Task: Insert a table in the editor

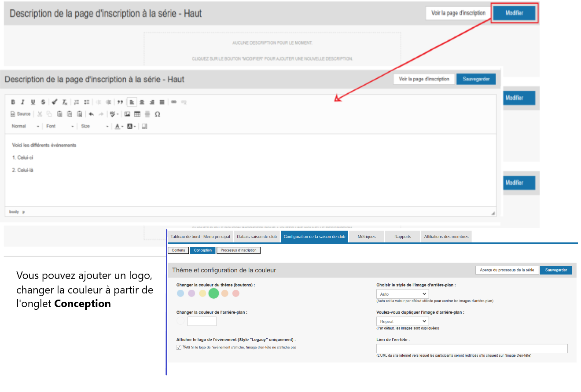Action: [137, 114]
